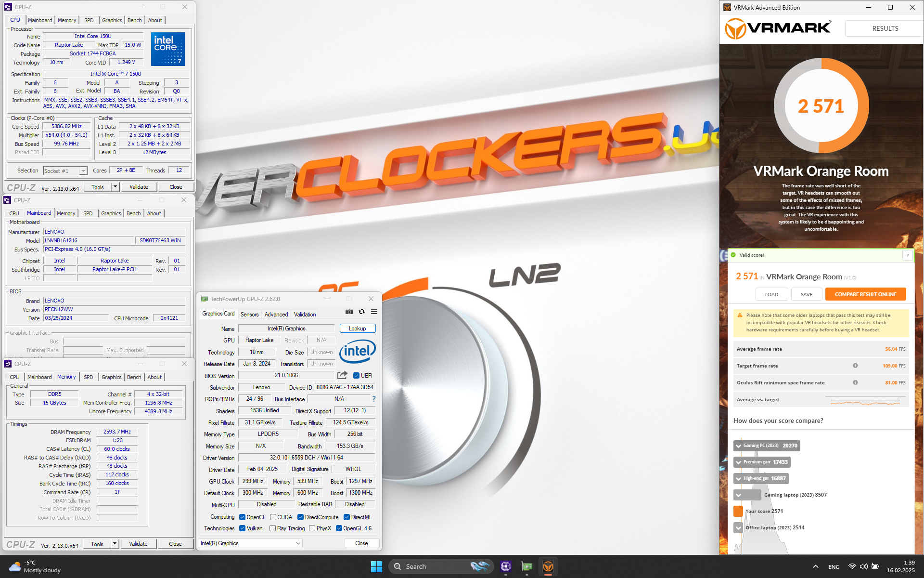Viewport: 924px width, 578px height.
Task: Expand the High-end gaming 16887 comparison entry
Action: pos(738,478)
